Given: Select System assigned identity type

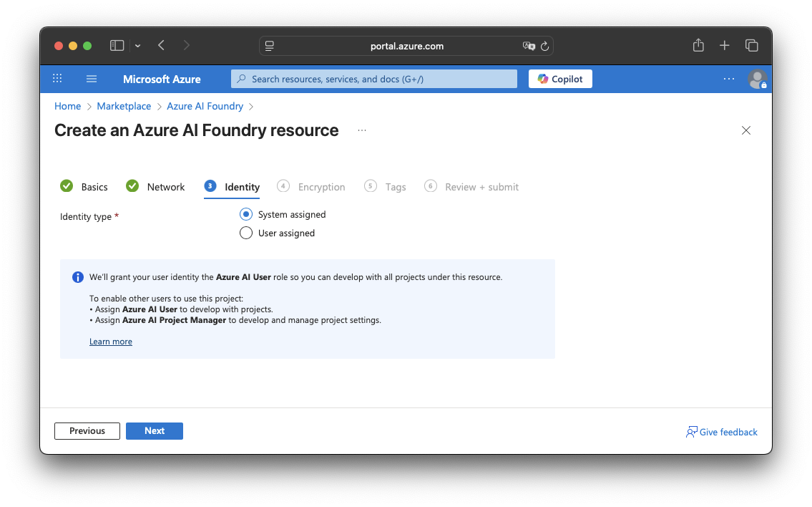Looking at the screenshot, I should (246, 214).
